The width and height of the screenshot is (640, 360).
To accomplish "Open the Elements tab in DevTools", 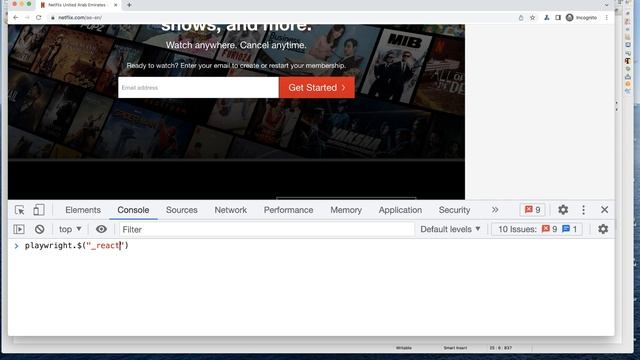I will [83, 210].
